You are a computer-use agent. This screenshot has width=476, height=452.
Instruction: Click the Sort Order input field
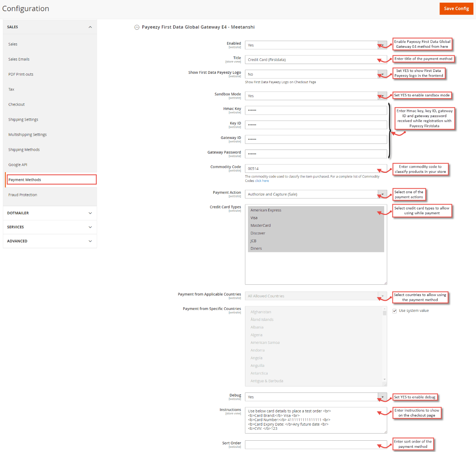point(316,444)
